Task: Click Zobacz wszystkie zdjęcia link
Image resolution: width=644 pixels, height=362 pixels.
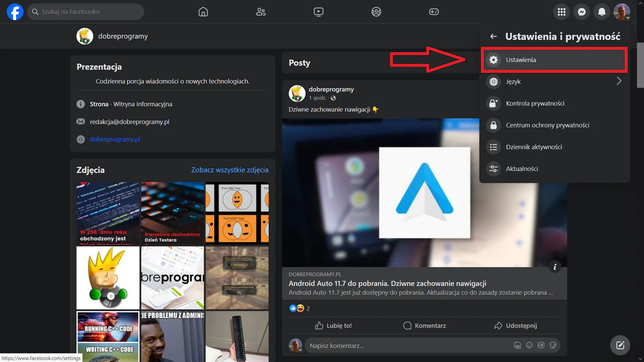Action: (x=230, y=170)
